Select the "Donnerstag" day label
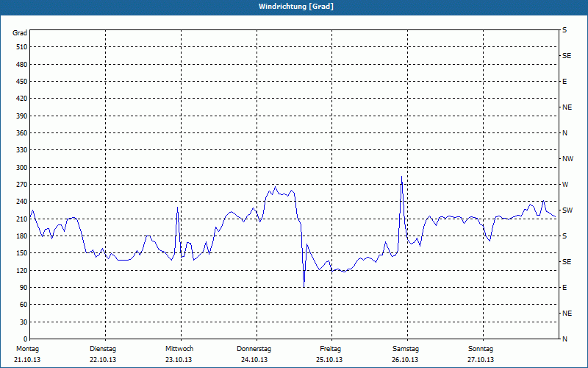 pos(254,349)
